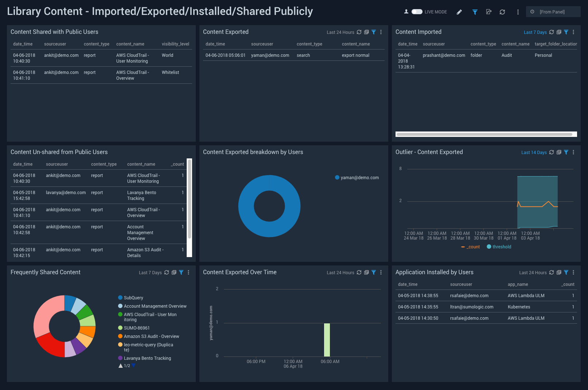Click the pencil edit dashboard icon
The height and width of the screenshot is (390, 588).
click(459, 12)
